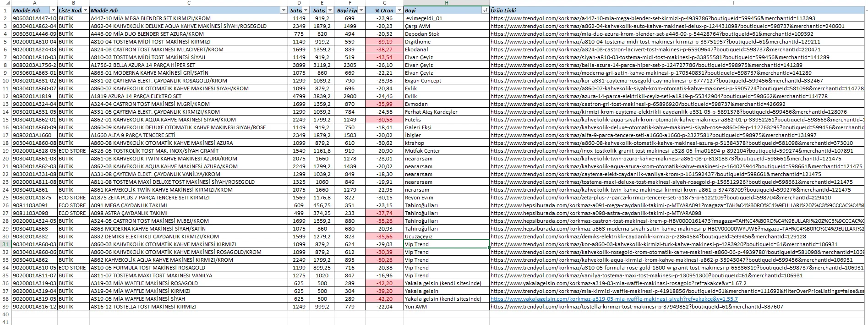Select column C header
The image size is (868, 325).
coord(189,3)
